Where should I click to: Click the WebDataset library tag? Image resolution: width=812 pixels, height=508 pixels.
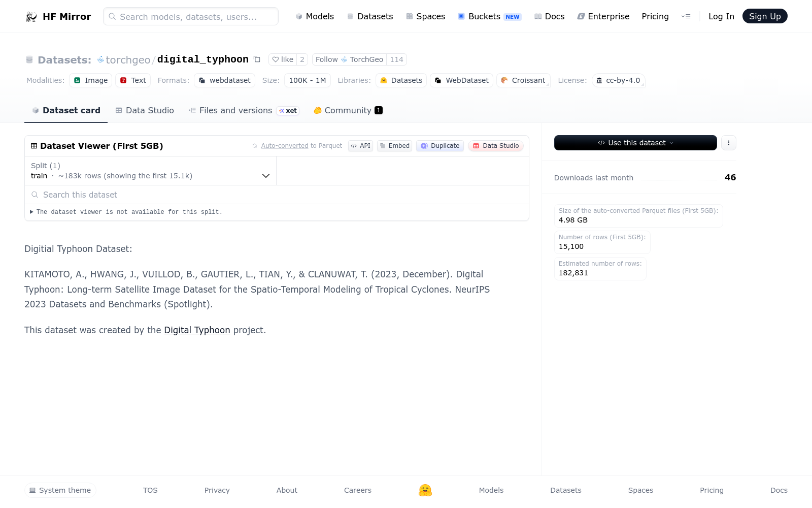(x=461, y=80)
